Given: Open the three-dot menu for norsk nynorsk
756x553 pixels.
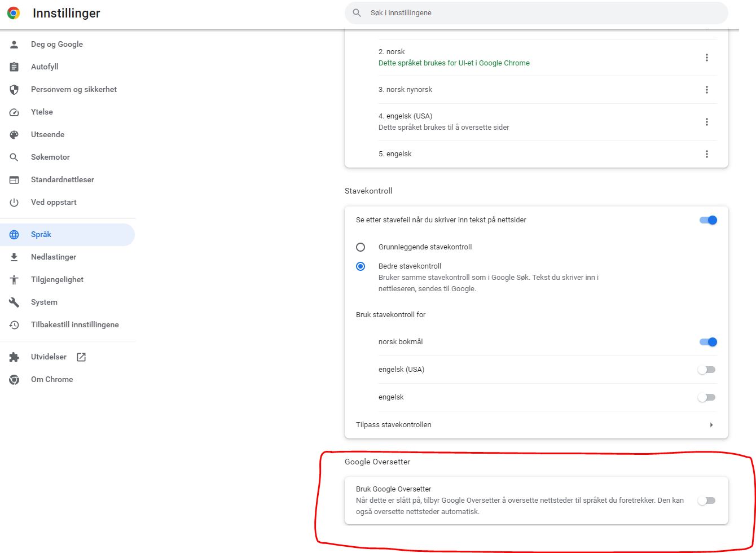Looking at the screenshot, I should point(706,90).
